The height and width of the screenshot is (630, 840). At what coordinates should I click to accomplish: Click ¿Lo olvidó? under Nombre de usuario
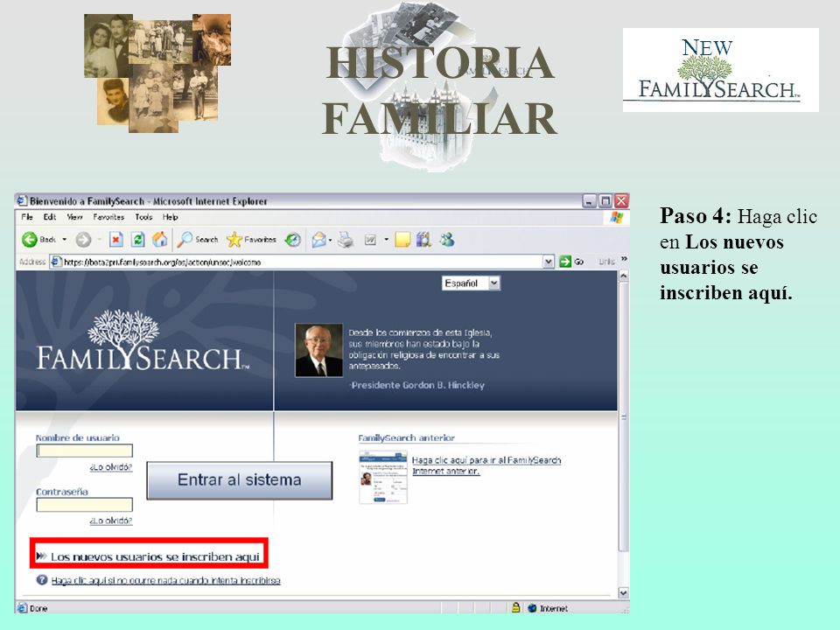tap(111, 467)
